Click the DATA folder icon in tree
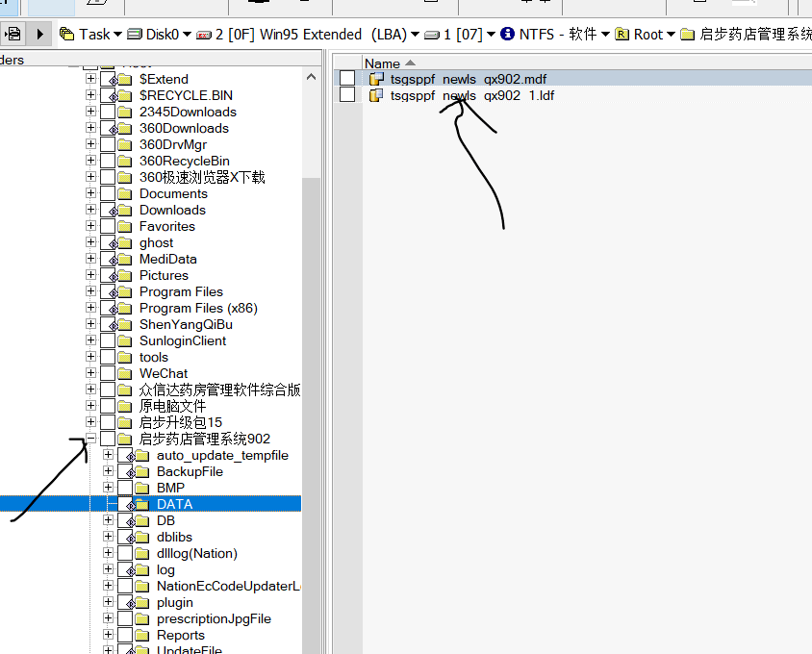Image resolution: width=812 pixels, height=654 pixels. 140,504
